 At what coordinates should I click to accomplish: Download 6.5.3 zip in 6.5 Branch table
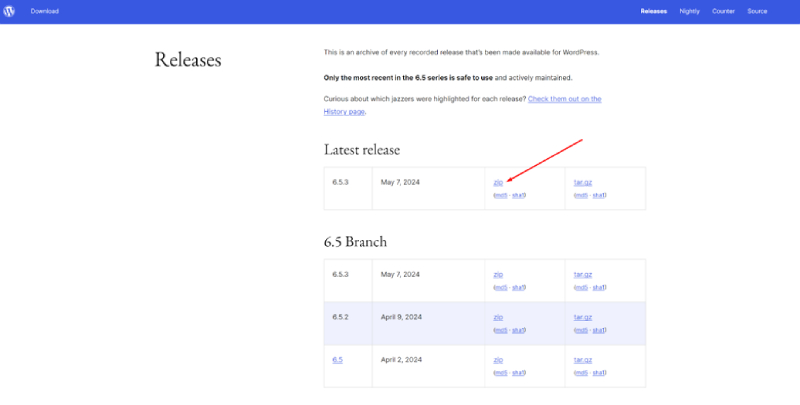(x=498, y=274)
